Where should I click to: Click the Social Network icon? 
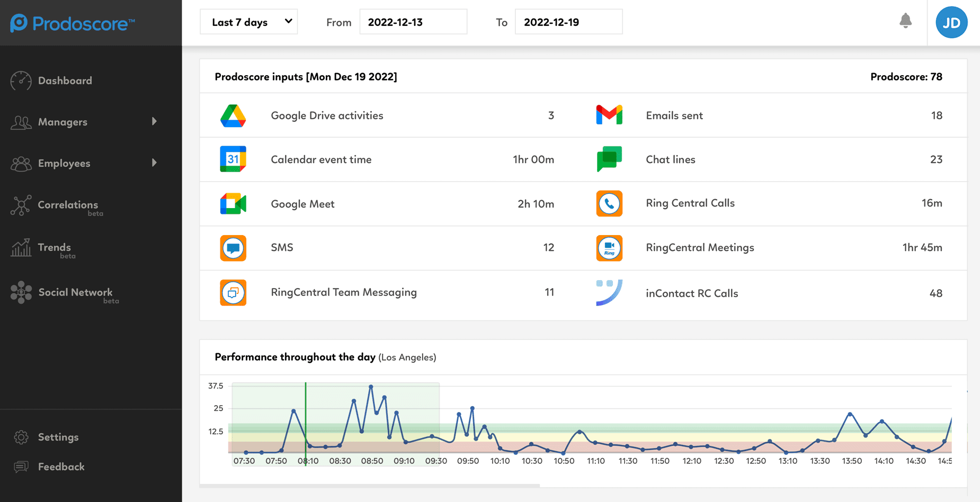pos(21,292)
